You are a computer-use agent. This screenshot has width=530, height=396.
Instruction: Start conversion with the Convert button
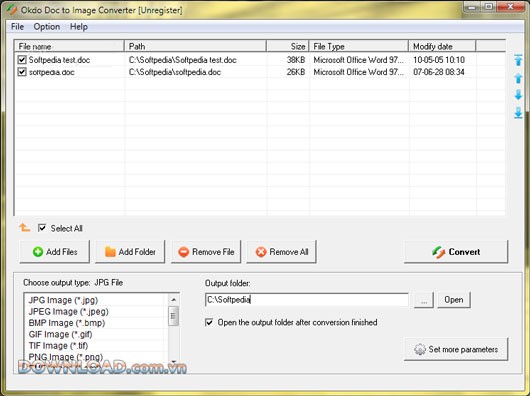point(456,252)
